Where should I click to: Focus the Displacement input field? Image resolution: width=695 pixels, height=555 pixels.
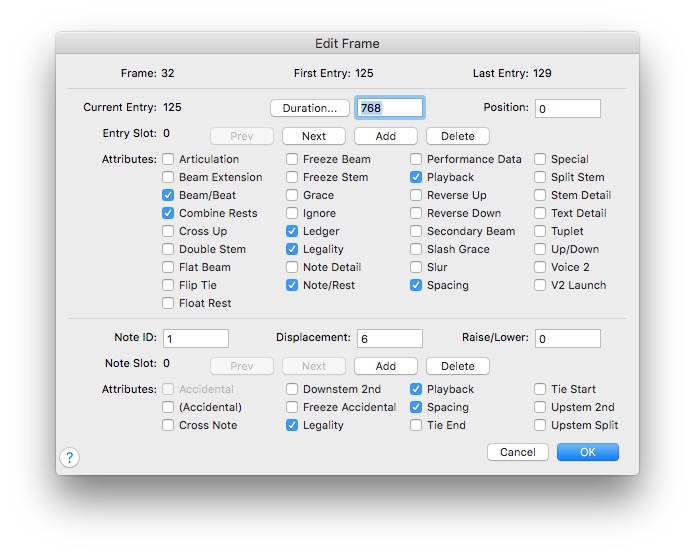click(x=390, y=339)
